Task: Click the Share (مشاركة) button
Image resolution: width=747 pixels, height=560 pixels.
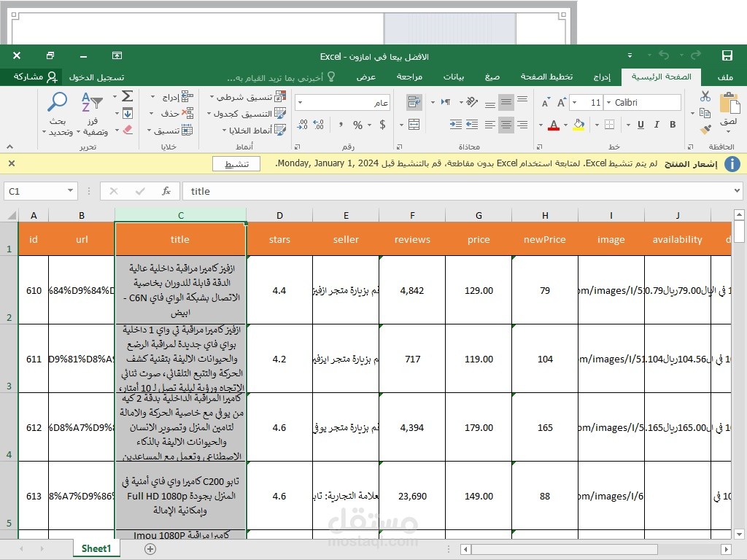Action: (x=35, y=77)
